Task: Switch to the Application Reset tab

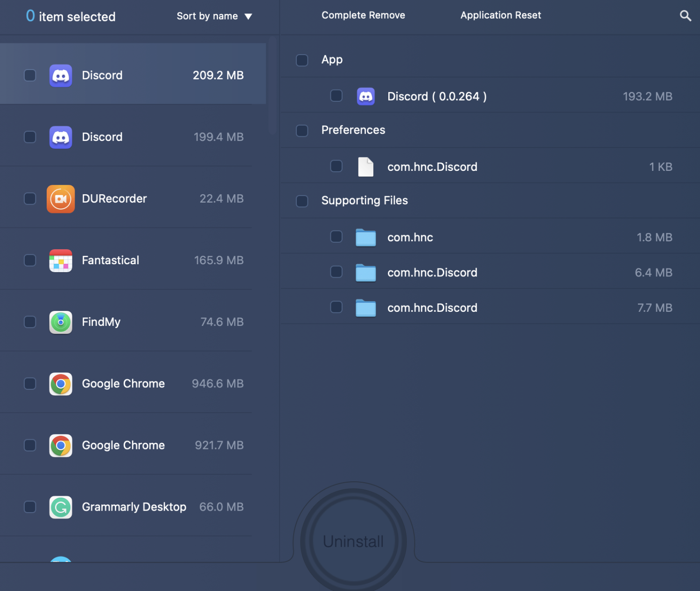Action: pos(500,15)
